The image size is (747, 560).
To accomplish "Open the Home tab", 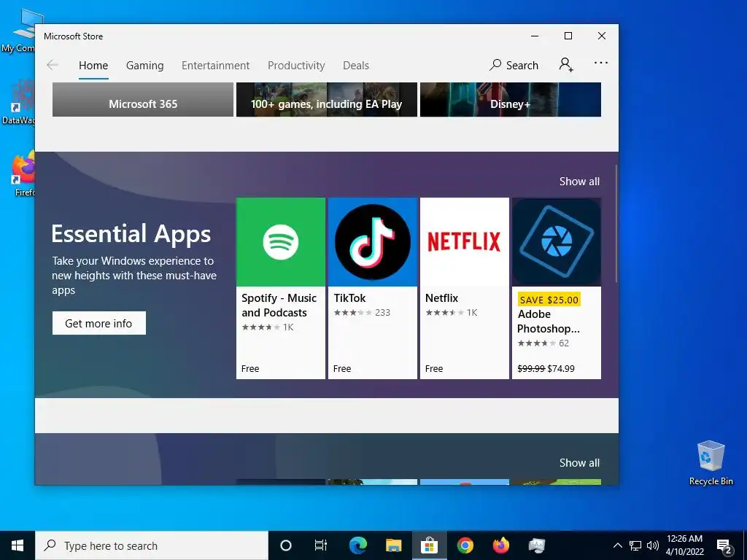I will (93, 65).
